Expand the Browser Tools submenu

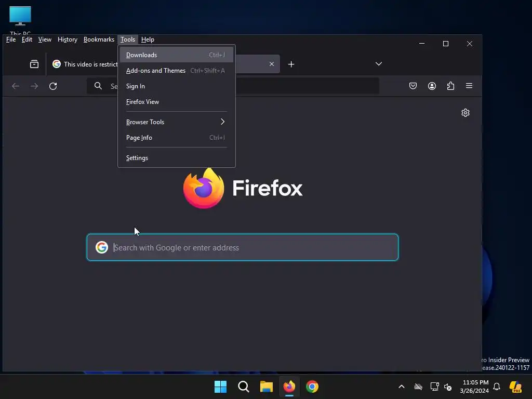177,122
